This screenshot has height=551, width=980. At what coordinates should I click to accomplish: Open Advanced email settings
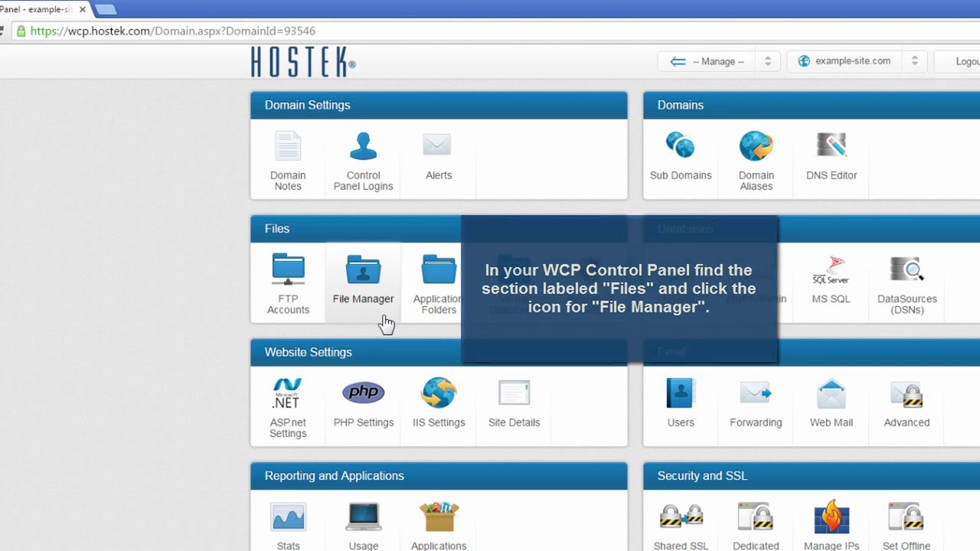[x=906, y=403]
